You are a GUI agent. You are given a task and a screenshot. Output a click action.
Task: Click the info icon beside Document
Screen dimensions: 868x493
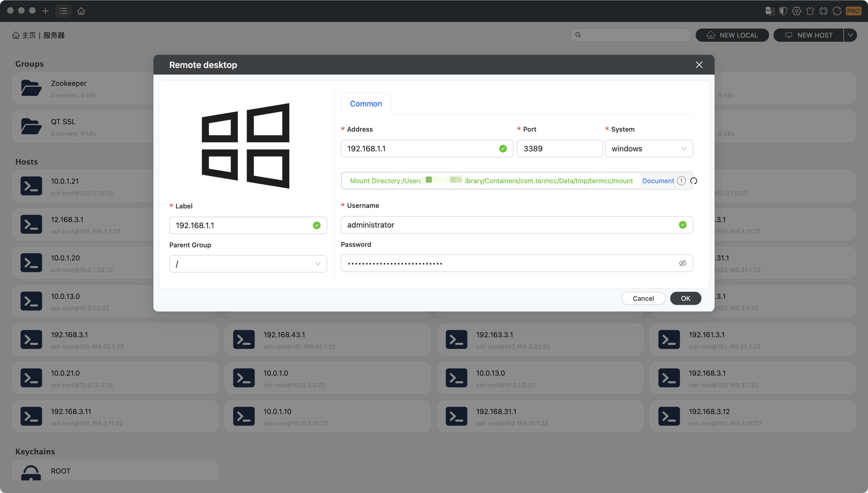point(681,181)
